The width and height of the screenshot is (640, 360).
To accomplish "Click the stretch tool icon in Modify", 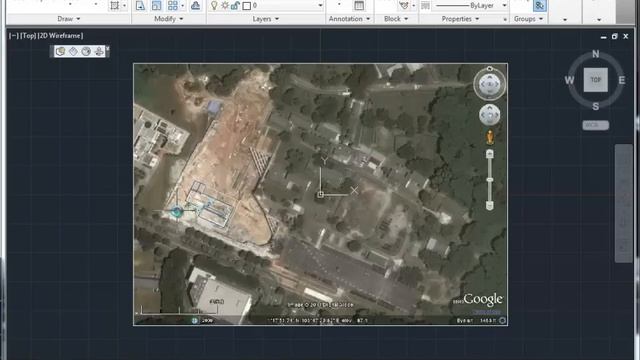I will click(140, 5).
